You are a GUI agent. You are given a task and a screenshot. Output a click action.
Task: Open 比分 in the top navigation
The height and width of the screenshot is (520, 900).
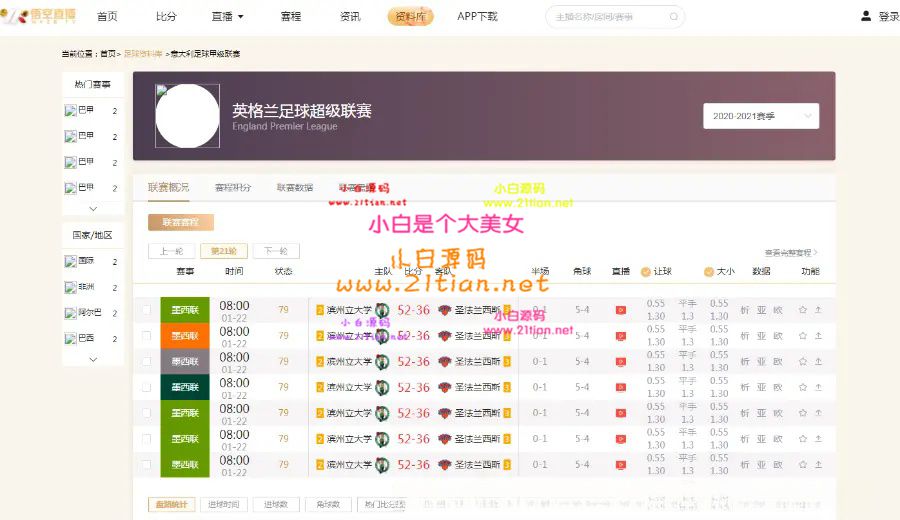pyautogui.click(x=166, y=17)
